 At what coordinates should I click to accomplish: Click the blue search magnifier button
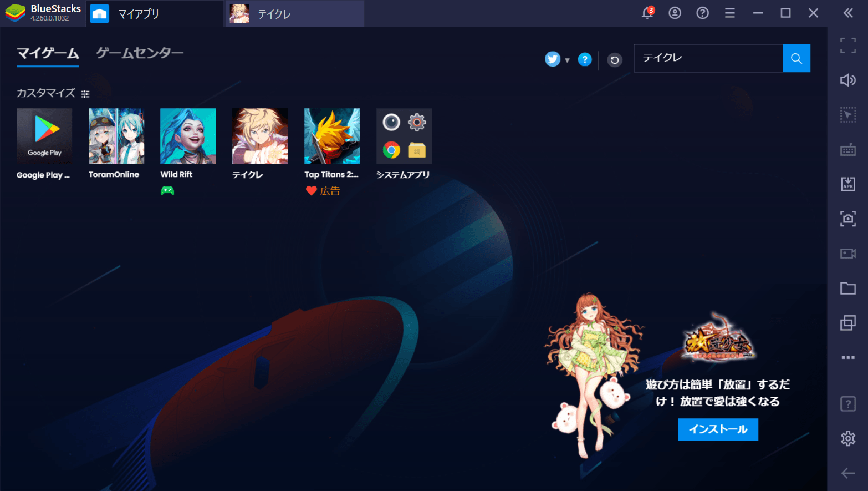coord(796,58)
